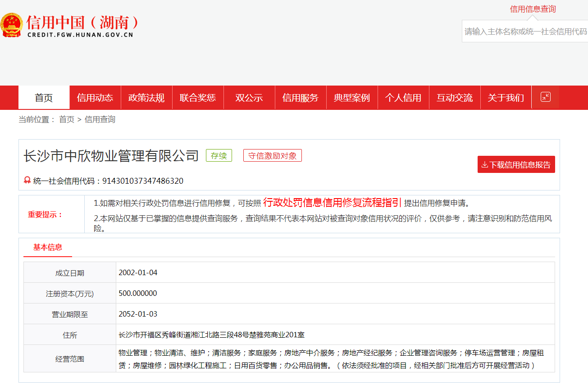The image size is (588, 385).
Task: Open the 首页 navigation tab
Action: pos(44,98)
